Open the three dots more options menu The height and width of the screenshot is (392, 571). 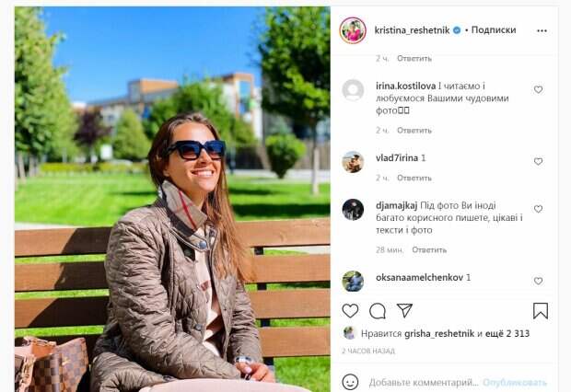click(542, 30)
